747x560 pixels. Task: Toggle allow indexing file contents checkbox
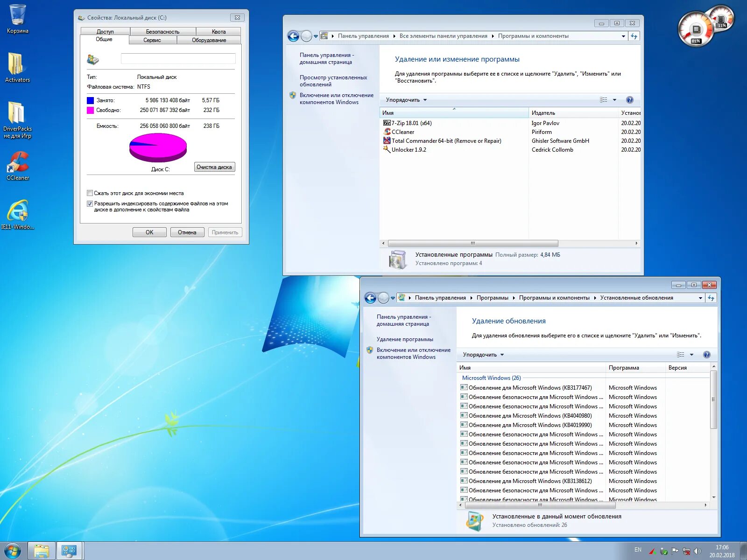click(90, 203)
